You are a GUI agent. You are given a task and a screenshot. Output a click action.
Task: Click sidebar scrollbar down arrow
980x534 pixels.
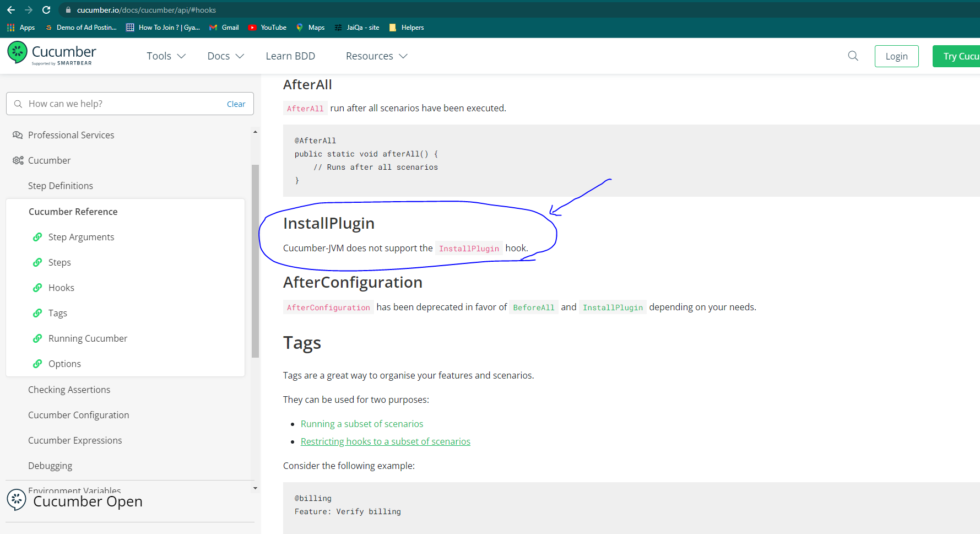pyautogui.click(x=255, y=488)
